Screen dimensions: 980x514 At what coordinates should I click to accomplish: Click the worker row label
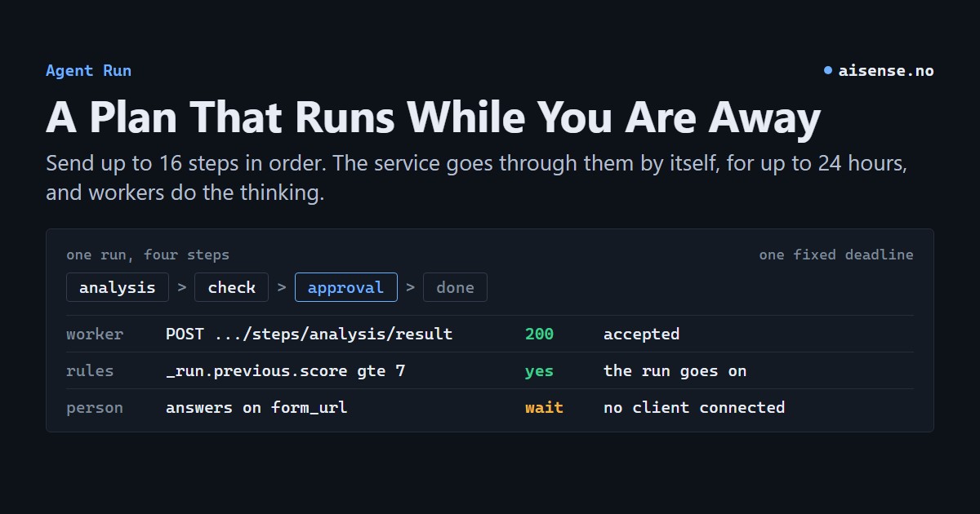95,334
